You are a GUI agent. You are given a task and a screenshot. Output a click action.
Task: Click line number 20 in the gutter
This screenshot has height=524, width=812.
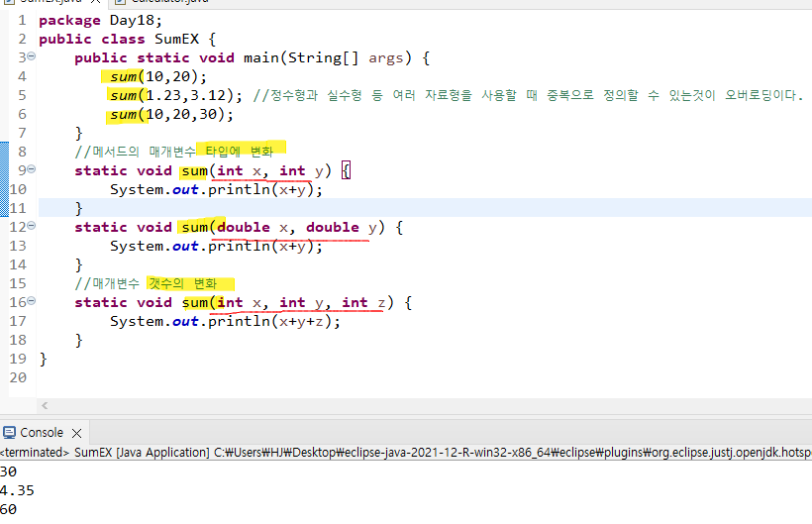pos(18,377)
